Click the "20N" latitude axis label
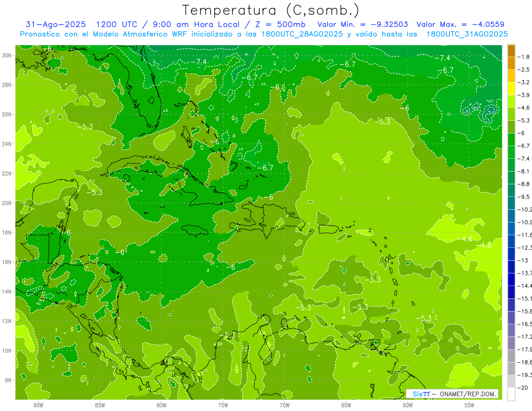The height and width of the screenshot is (411, 532). pos(8,203)
